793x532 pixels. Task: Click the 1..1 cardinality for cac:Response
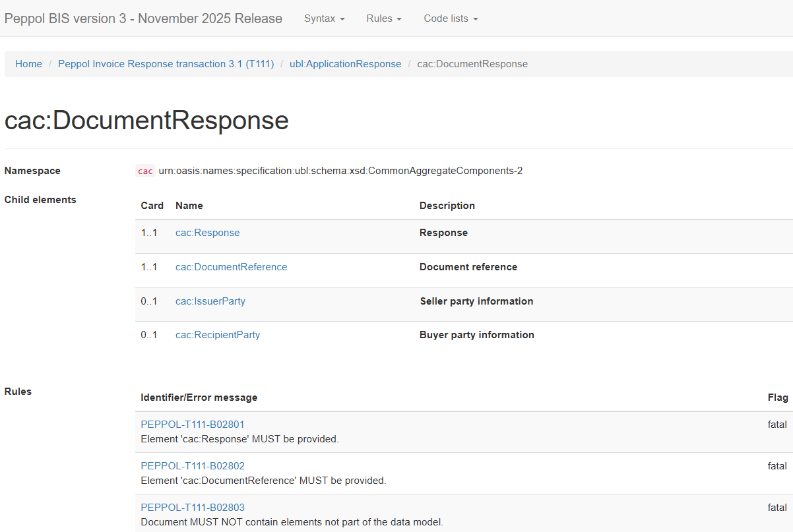click(x=149, y=233)
